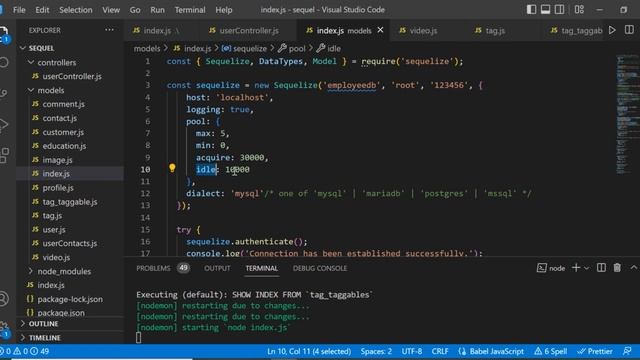This screenshot has width=640, height=360.
Task: Open comment.js in the explorer
Action: tap(63, 104)
